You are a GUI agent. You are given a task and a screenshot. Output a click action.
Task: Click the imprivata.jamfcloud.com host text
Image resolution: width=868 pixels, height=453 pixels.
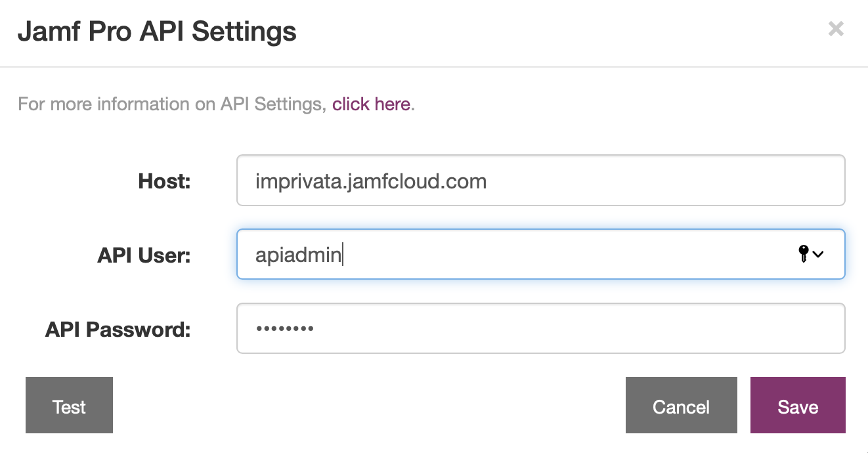click(x=371, y=181)
